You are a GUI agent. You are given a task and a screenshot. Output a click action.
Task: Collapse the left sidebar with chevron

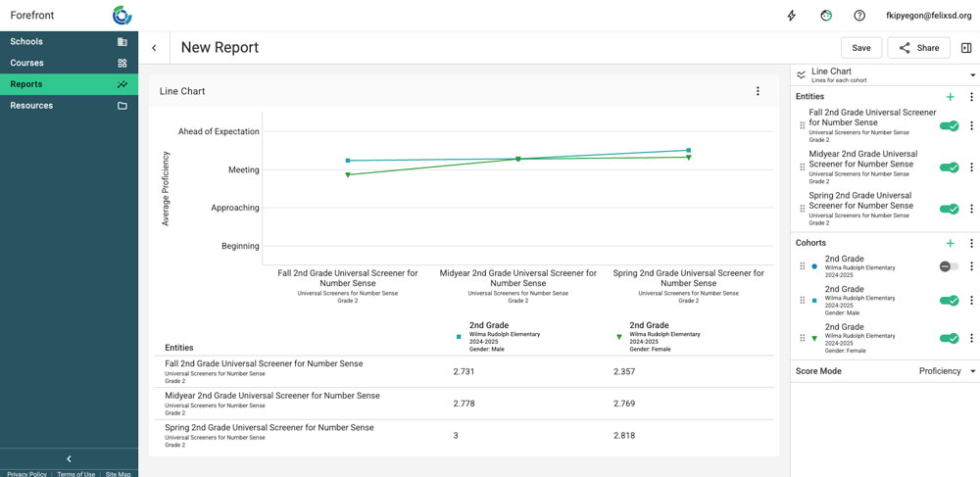click(69, 458)
